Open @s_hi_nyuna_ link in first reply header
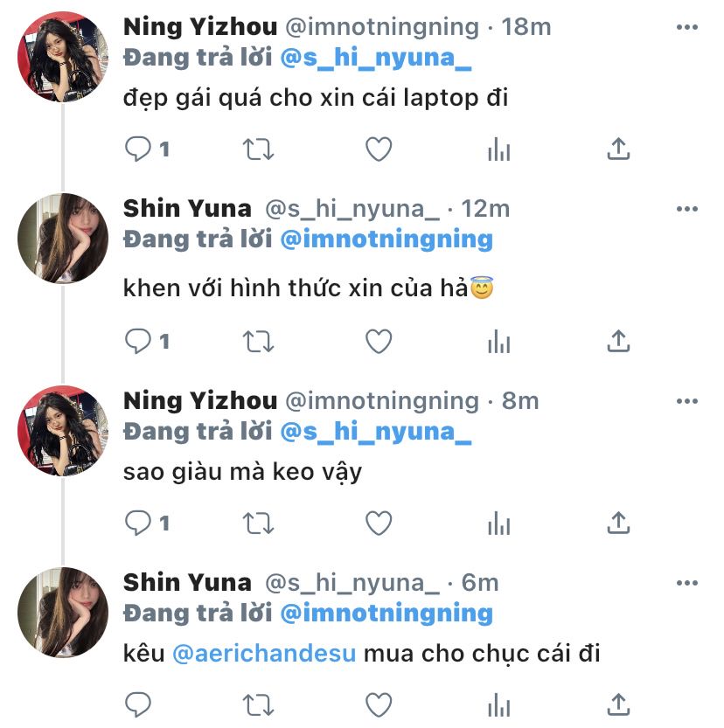The height and width of the screenshot is (728, 724). click(376, 59)
